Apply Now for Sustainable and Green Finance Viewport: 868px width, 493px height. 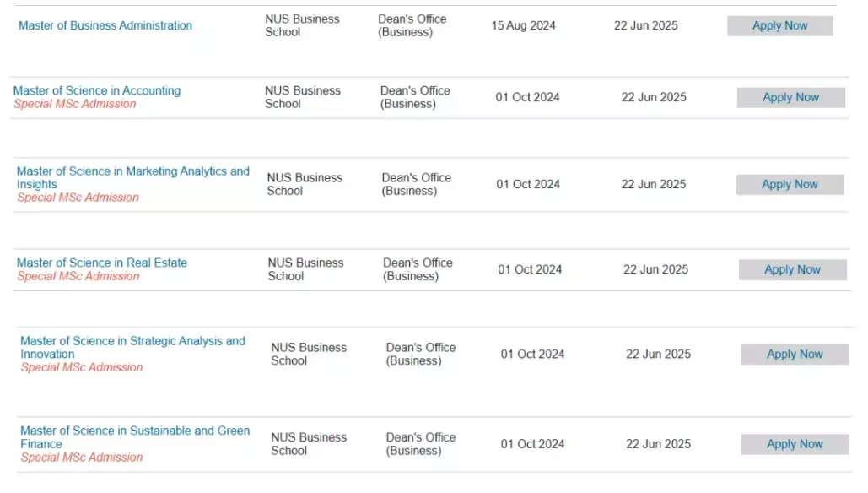pyautogui.click(x=795, y=444)
